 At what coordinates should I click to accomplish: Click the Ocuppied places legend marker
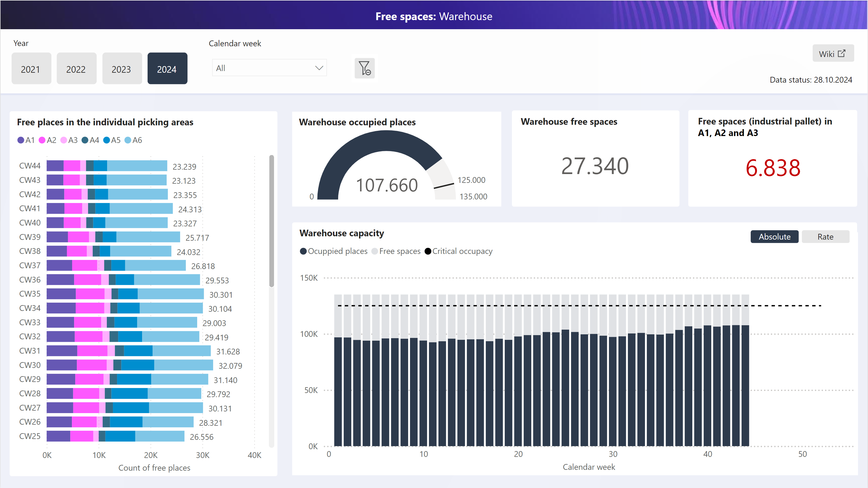coord(303,251)
